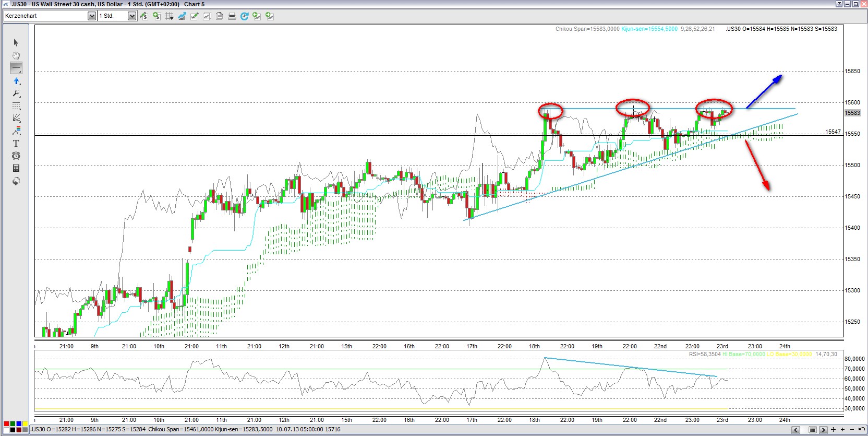Viewport: 868px width, 436px height.
Task: Click the 15583 current price label
Action: coord(852,113)
